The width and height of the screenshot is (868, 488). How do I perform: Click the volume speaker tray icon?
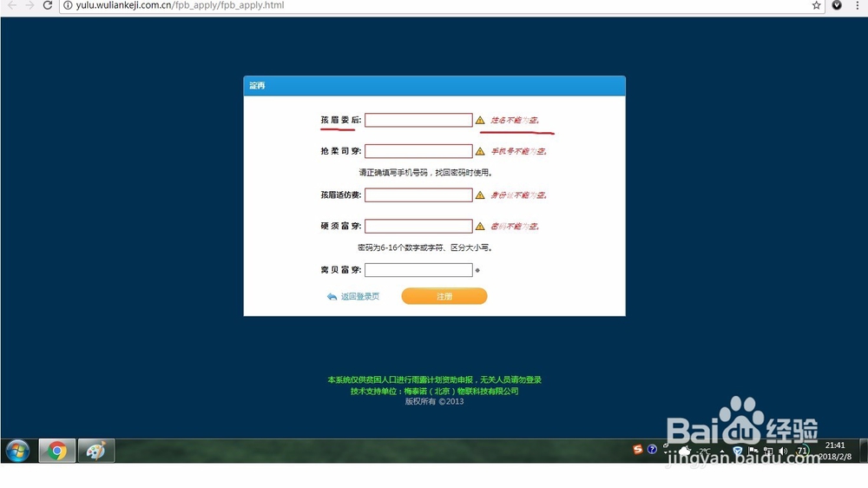click(x=783, y=452)
